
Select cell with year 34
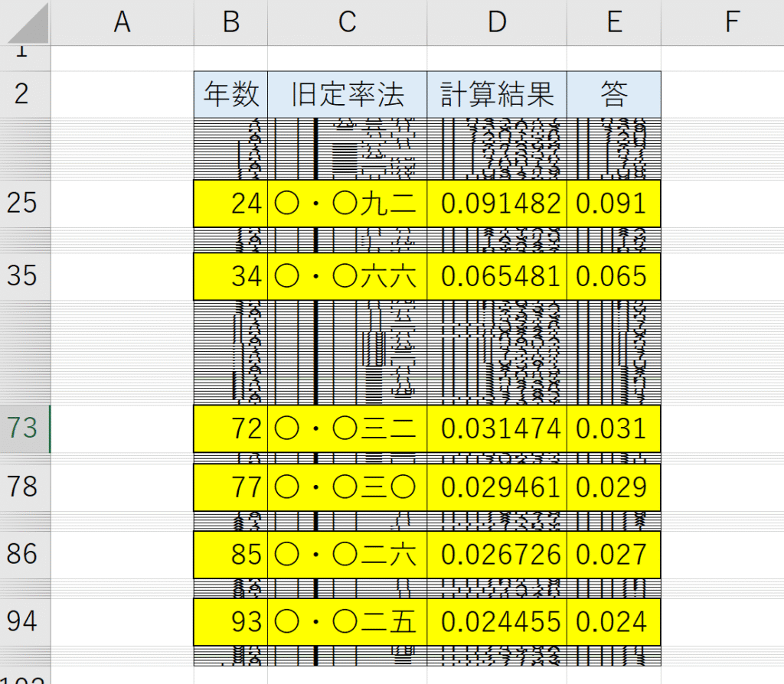230,276
